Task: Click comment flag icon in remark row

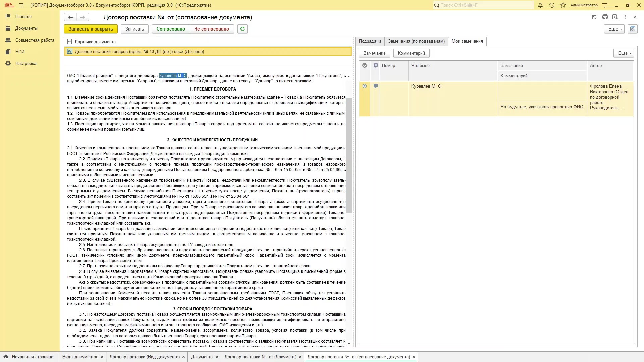Action: [x=376, y=86]
